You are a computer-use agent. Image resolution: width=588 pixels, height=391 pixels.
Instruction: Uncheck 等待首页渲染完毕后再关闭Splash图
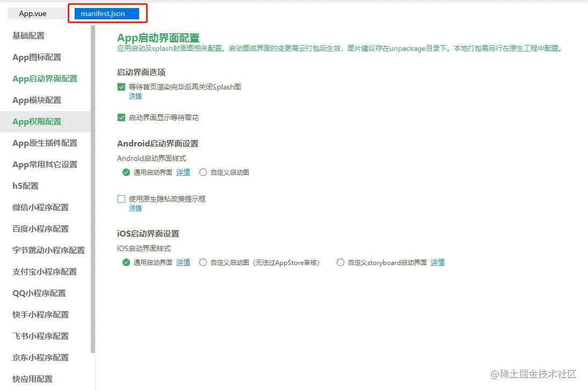[121, 87]
